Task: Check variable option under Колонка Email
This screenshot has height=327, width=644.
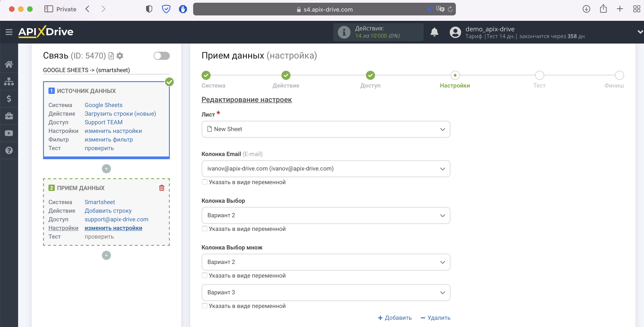Action: [204, 182]
